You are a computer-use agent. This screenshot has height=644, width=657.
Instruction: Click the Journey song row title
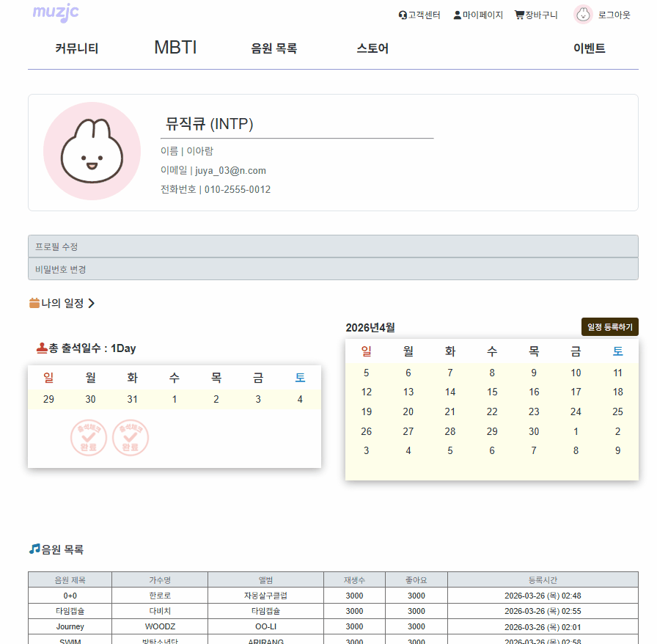click(x=70, y=626)
